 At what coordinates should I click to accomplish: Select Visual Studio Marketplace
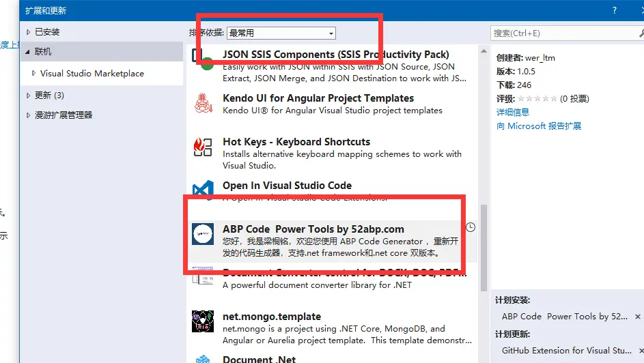coord(92,74)
